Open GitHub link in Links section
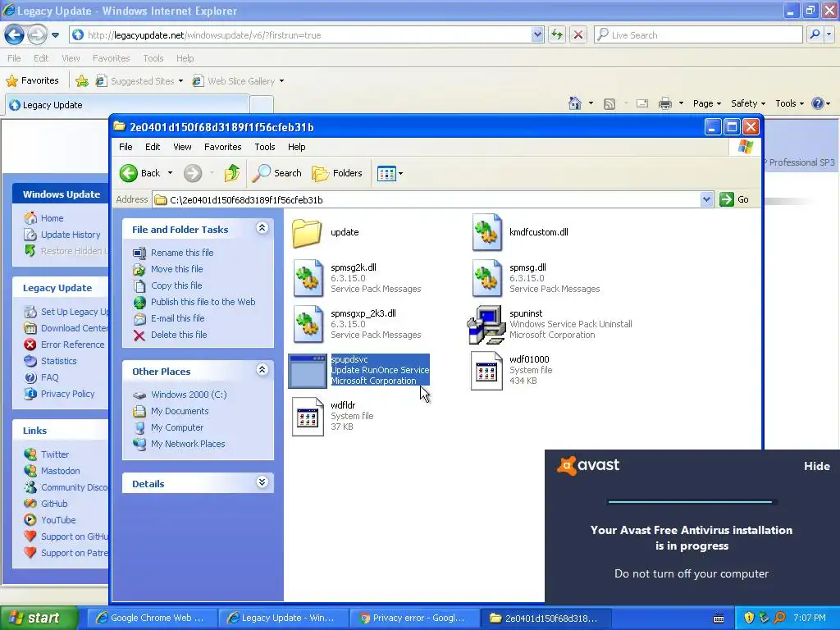The image size is (840, 630). (54, 504)
